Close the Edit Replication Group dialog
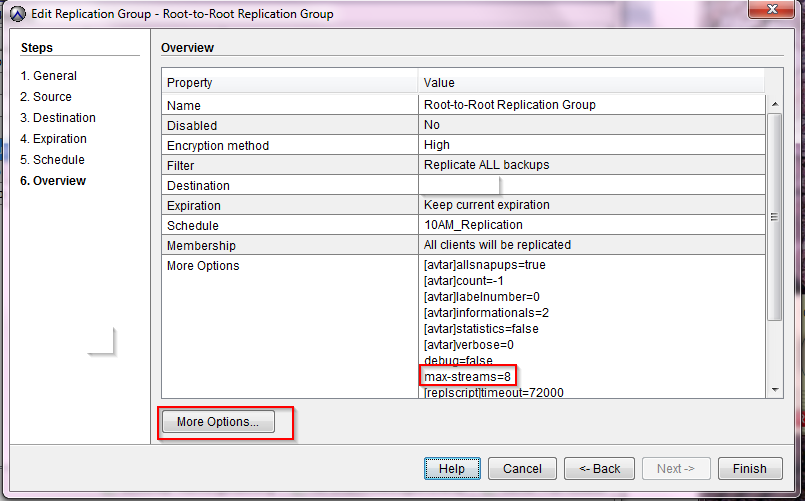This screenshot has width=805, height=501. pos(772,8)
